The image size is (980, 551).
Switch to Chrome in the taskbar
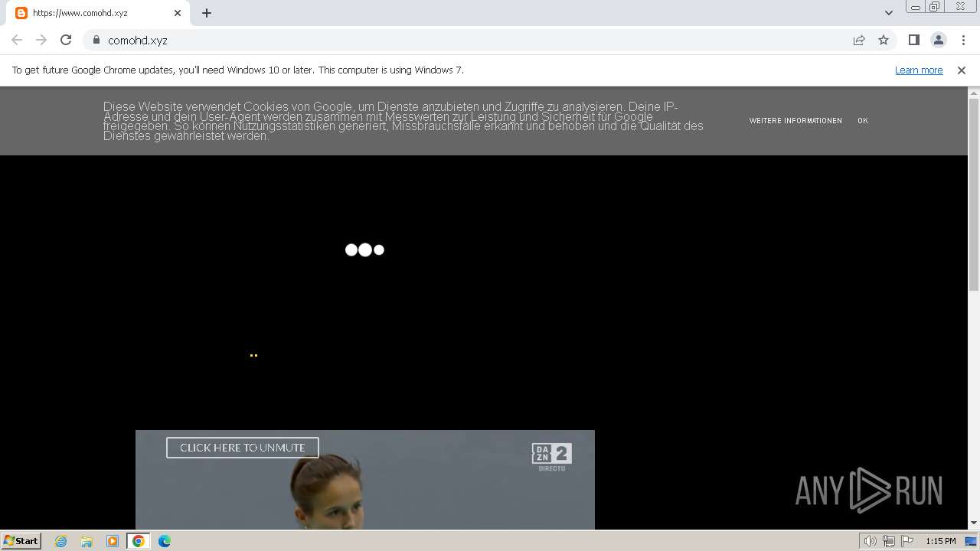click(139, 541)
